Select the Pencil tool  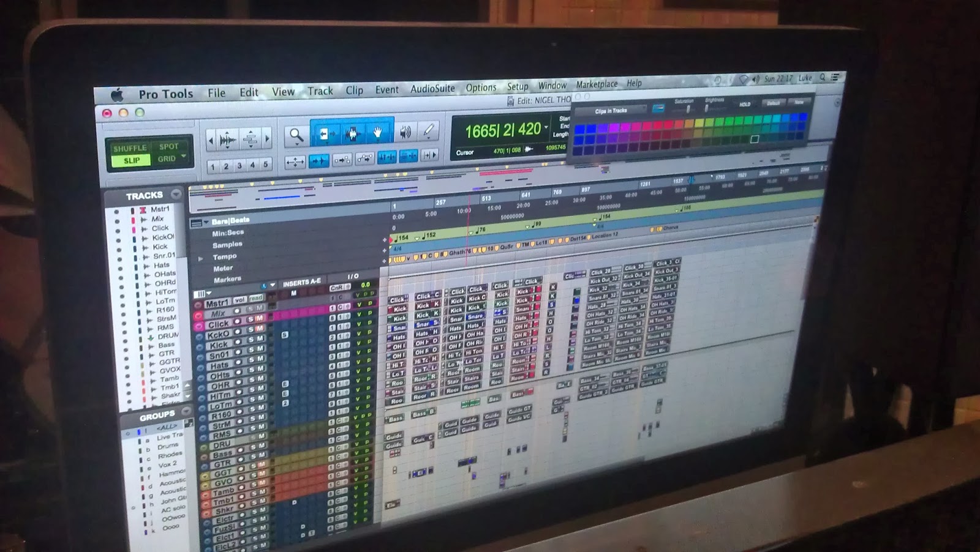[429, 130]
